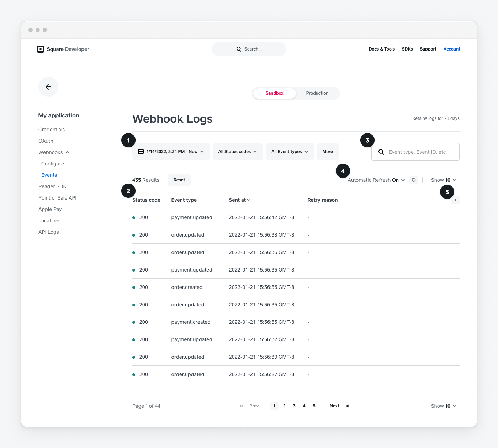
Task: Go to page 2
Action: [284, 406]
